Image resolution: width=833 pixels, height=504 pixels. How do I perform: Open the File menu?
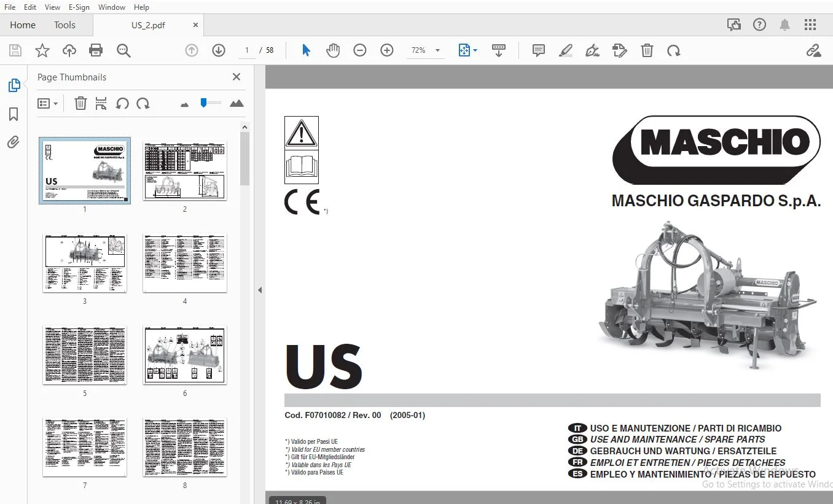tap(10, 7)
